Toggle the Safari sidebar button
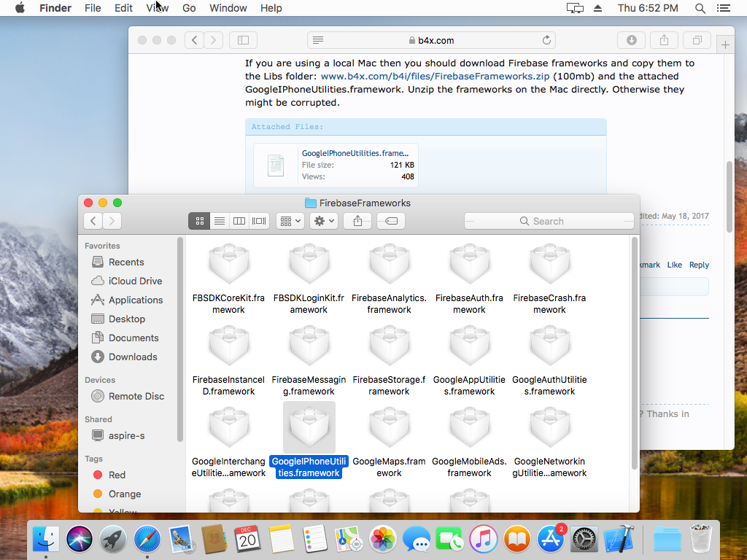 243,40
